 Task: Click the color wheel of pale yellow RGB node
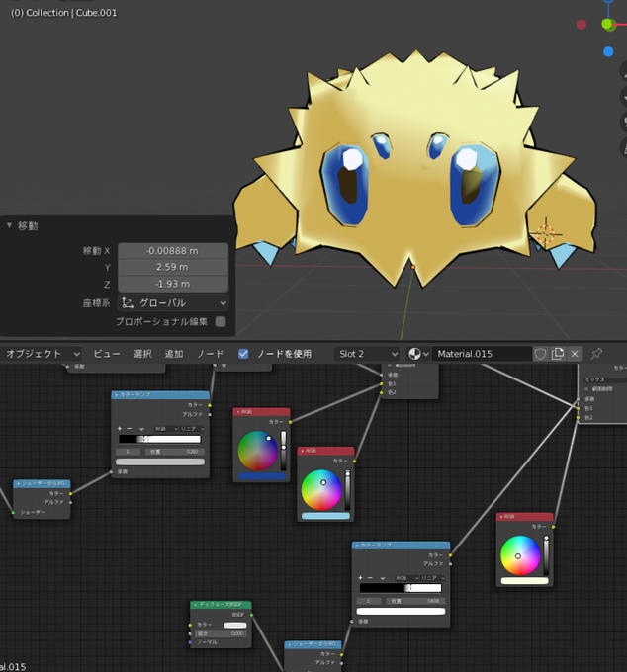point(520,555)
